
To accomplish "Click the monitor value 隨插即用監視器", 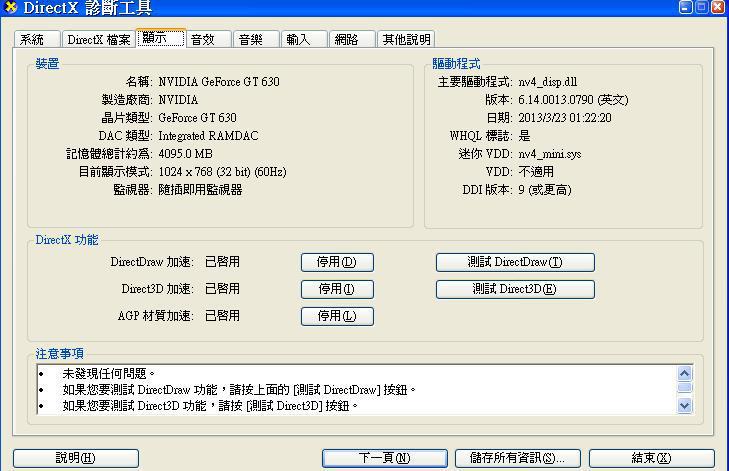I will pyautogui.click(x=200, y=190).
